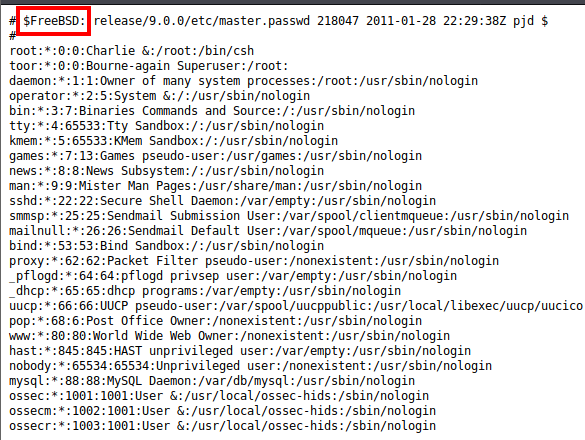Click the smmsp Sendmail Submission User line
The width and height of the screenshot is (585, 440).
(289, 216)
